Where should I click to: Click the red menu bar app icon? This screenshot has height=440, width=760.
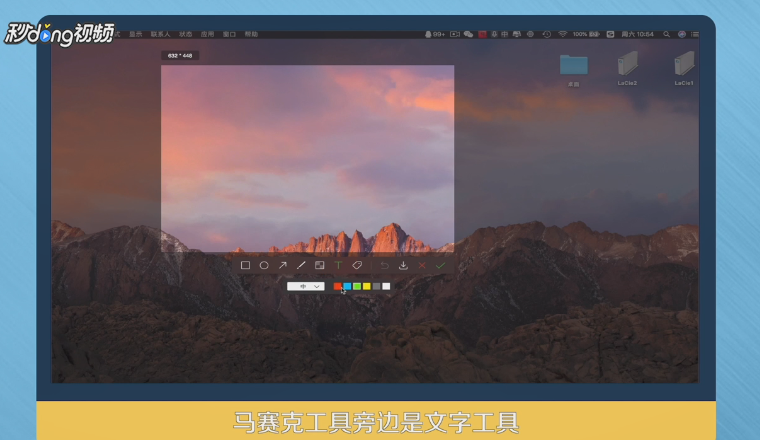click(482, 34)
